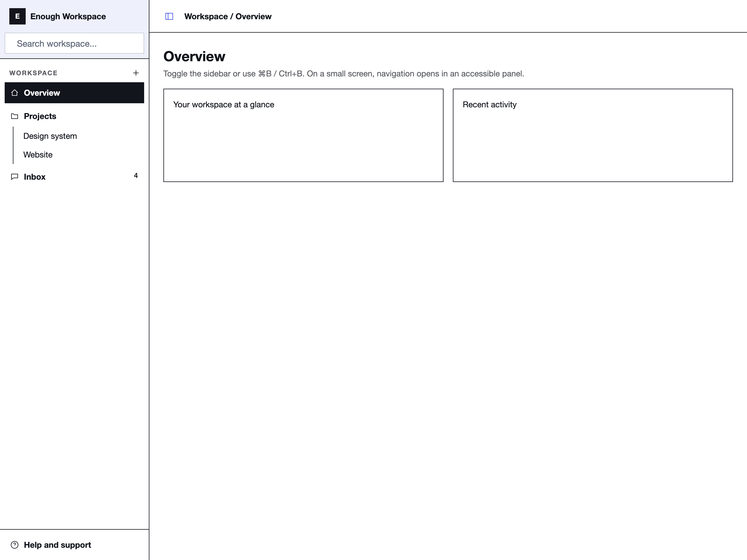Click the Workspace / Overview breadcrumb
Image resolution: width=747 pixels, height=560 pixels.
pyautogui.click(x=228, y=16)
